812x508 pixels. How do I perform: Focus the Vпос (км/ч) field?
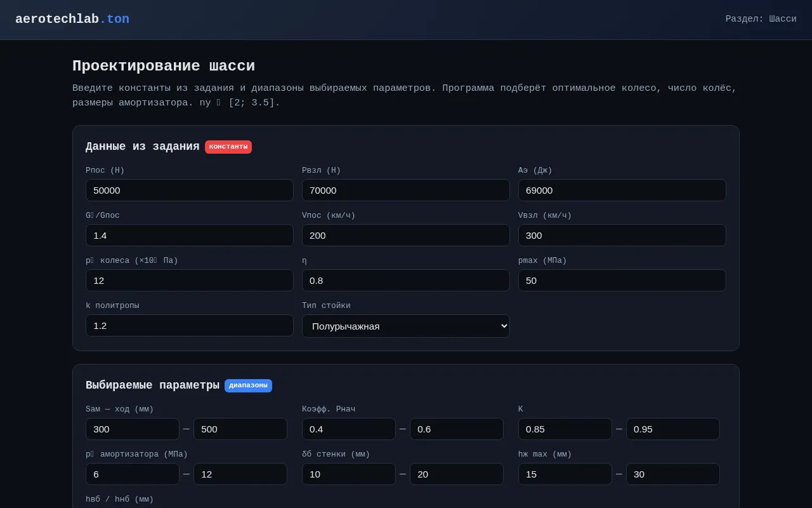(406, 236)
